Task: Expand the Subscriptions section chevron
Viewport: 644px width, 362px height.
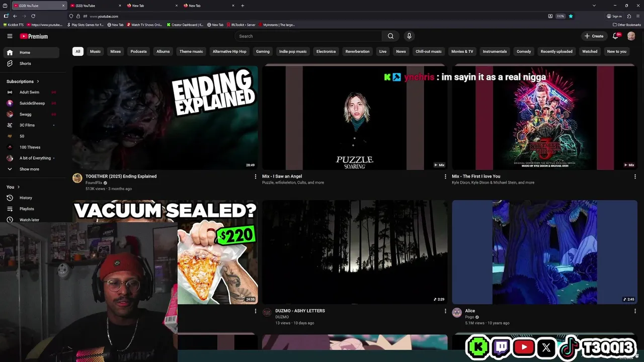Action: coord(38,81)
